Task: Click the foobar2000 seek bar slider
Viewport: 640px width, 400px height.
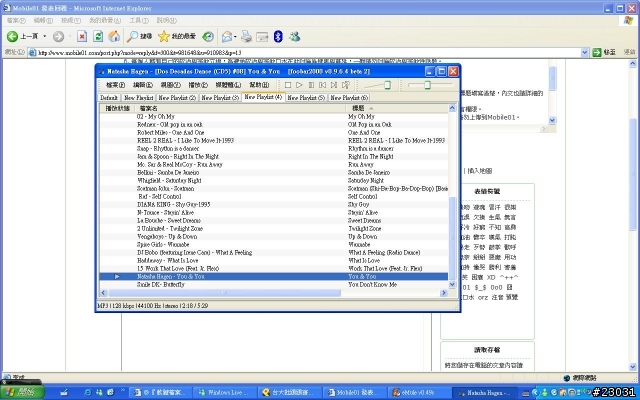Action: pyautogui.click(x=427, y=85)
